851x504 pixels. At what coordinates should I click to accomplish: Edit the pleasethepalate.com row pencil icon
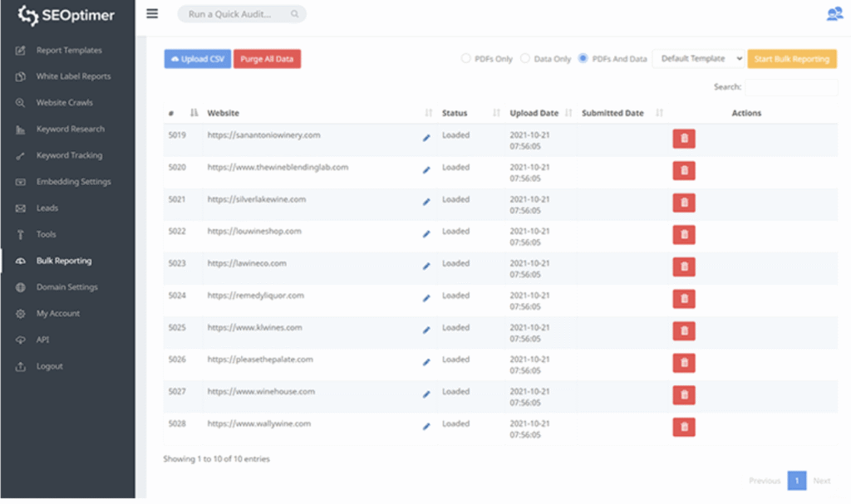tap(426, 362)
